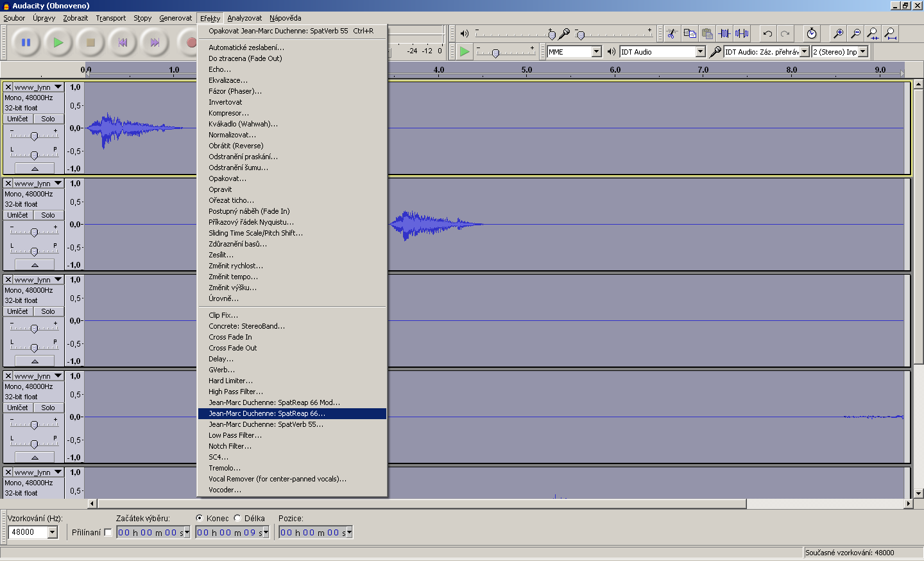The image size is (924, 561).
Task: Click the Trim audio icon
Action: (x=724, y=33)
